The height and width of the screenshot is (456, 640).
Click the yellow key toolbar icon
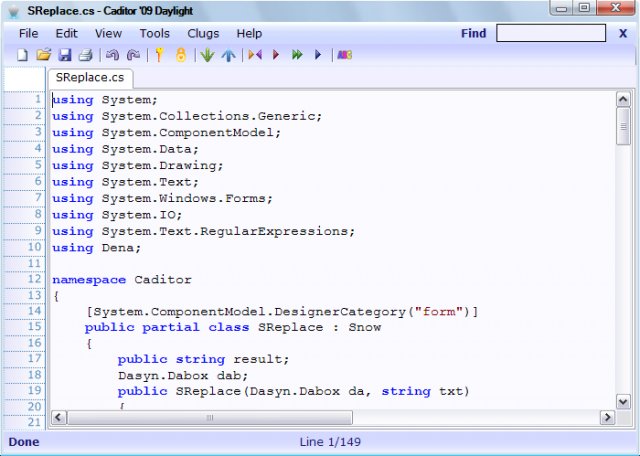point(160,55)
